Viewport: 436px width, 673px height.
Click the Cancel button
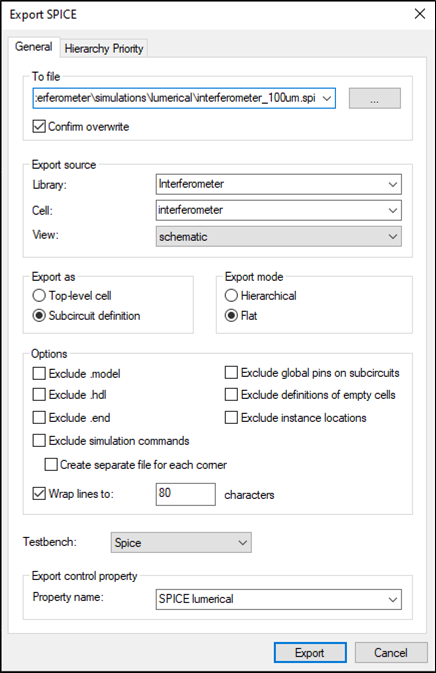391,653
